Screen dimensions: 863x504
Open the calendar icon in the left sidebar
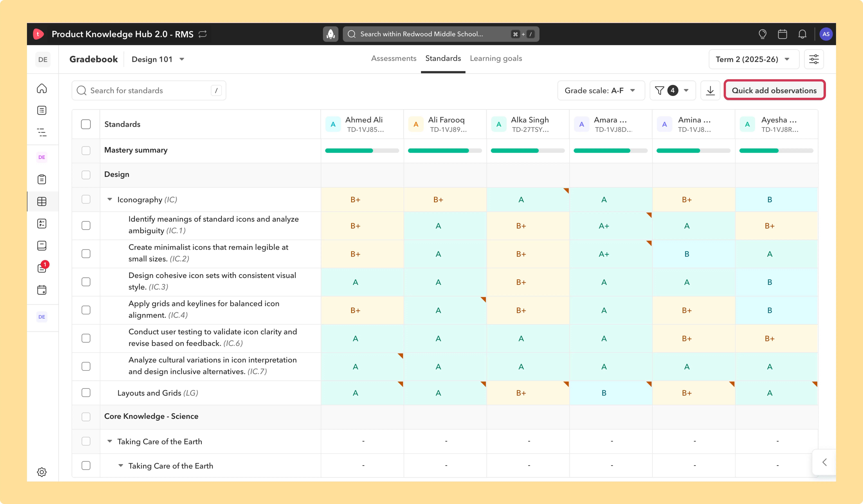tap(42, 290)
